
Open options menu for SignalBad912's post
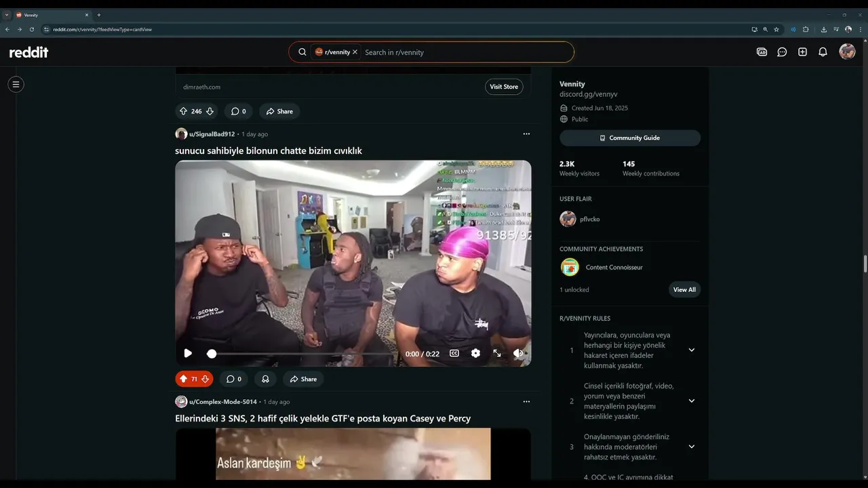click(526, 134)
